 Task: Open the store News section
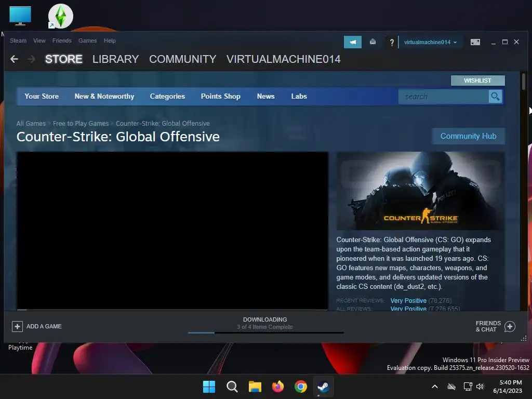pyautogui.click(x=265, y=96)
